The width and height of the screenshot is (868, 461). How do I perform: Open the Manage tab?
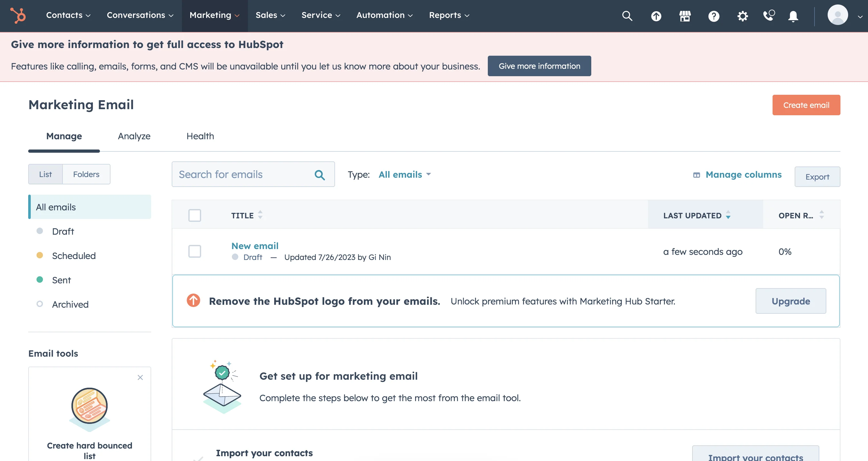64,136
